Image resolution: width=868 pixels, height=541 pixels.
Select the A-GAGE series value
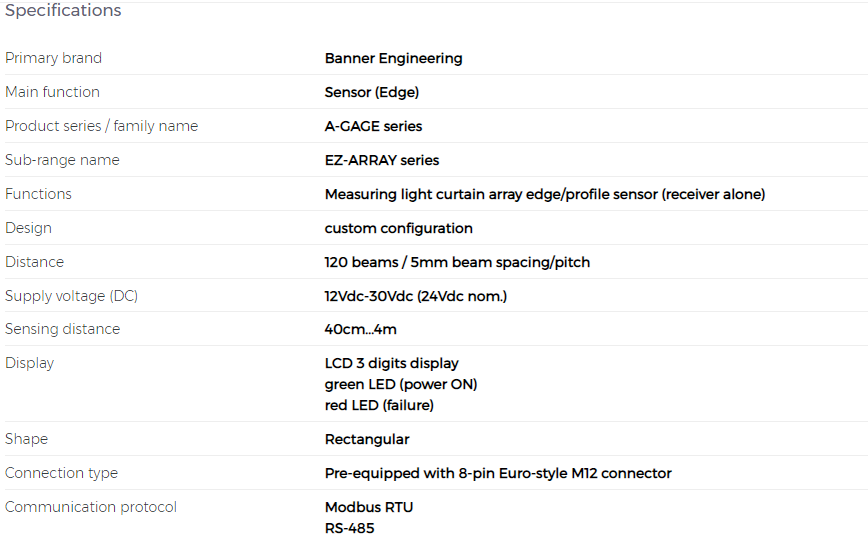[x=374, y=126]
